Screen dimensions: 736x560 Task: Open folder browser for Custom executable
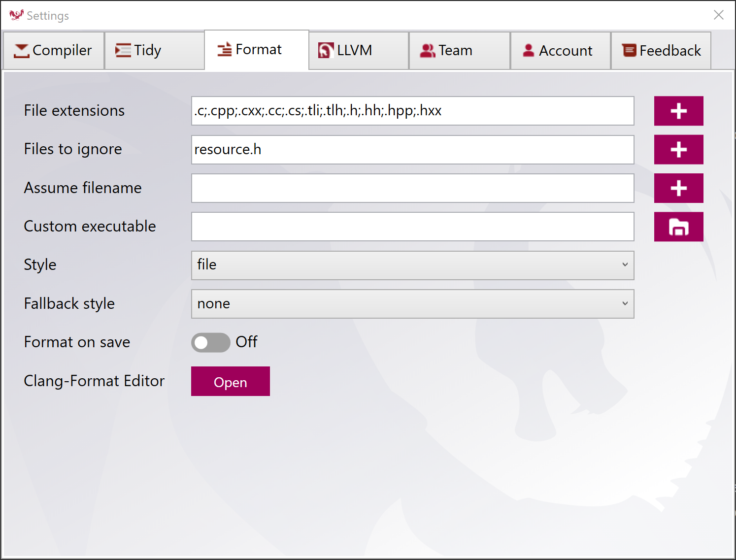[678, 227]
